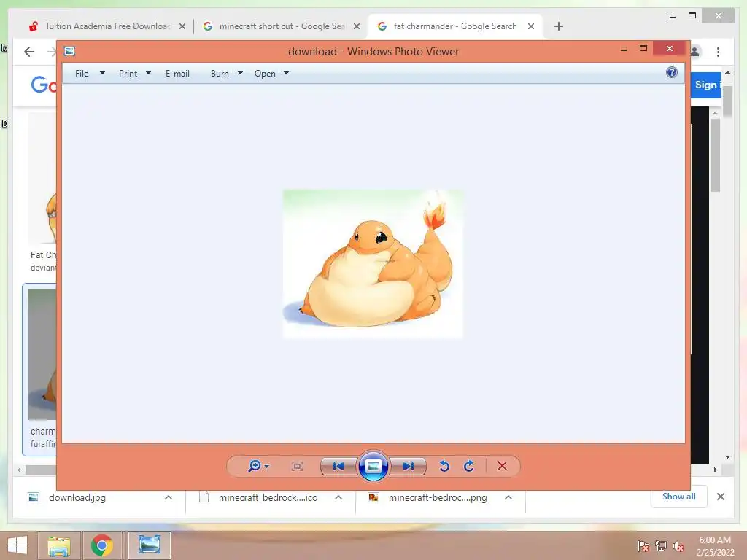Image resolution: width=747 pixels, height=560 pixels.
Task: Expand the File dropdown arrow
Action: point(102,74)
